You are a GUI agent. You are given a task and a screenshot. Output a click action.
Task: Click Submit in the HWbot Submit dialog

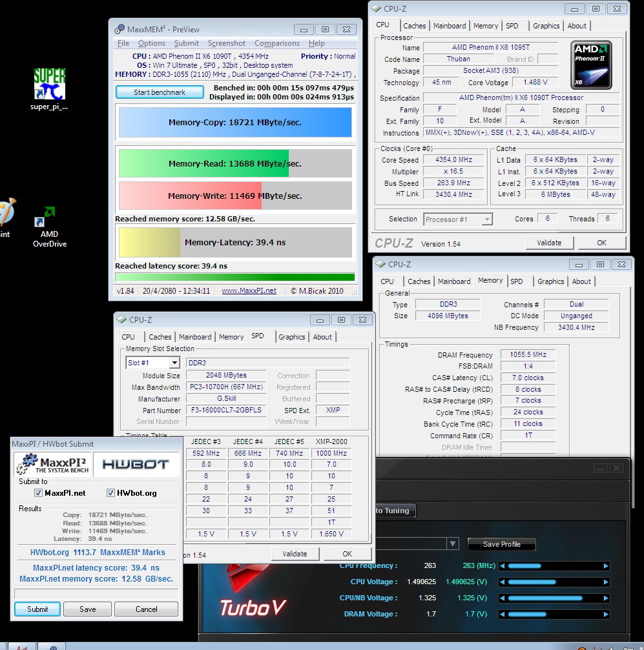click(37, 609)
